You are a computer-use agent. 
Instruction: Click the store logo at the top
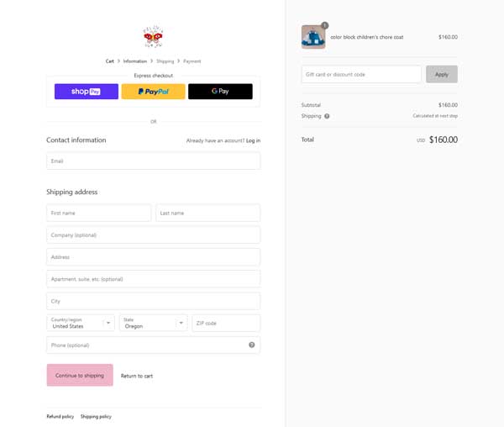click(x=154, y=37)
